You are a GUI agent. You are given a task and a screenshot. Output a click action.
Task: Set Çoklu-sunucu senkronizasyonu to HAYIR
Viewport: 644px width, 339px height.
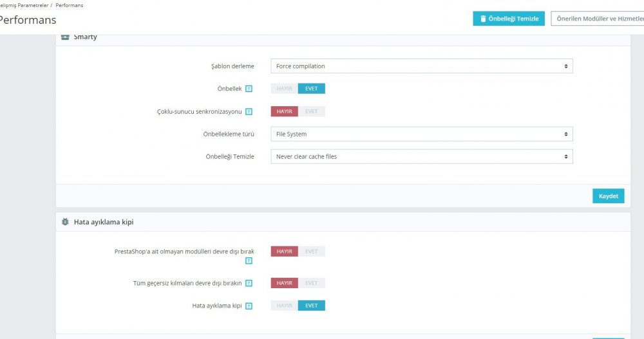(284, 112)
